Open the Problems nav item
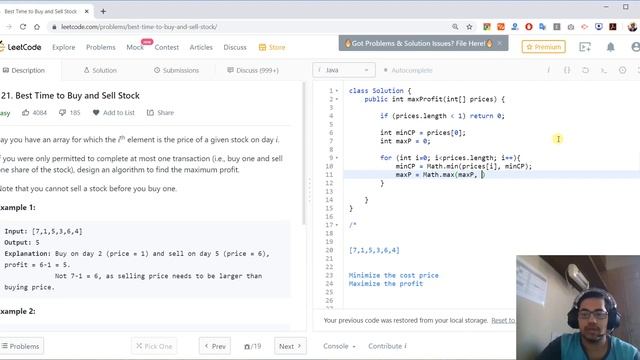This screenshot has height=360, width=640. [101, 47]
